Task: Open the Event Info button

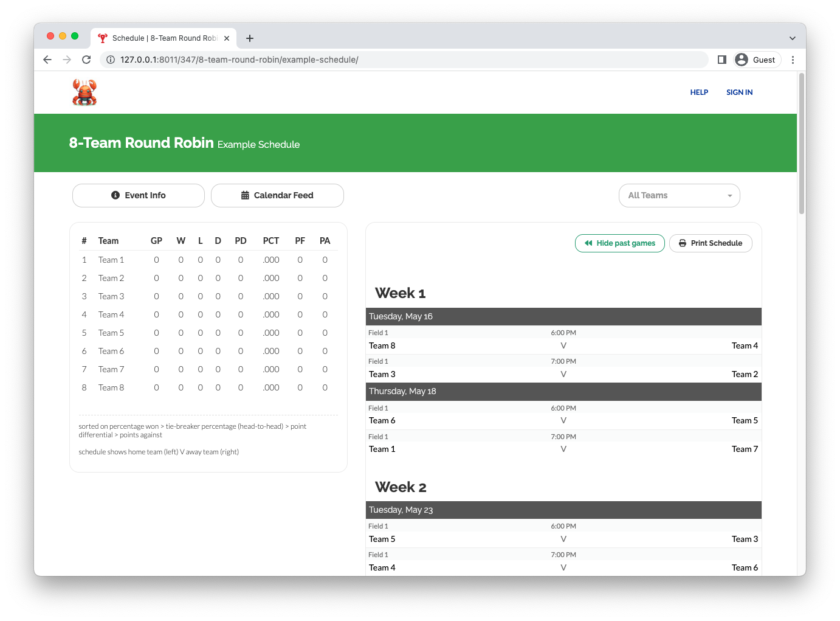Action: [x=139, y=195]
